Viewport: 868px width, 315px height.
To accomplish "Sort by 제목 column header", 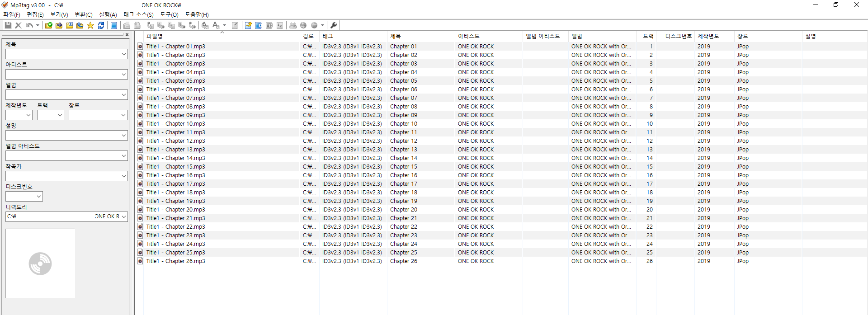I will pos(421,36).
